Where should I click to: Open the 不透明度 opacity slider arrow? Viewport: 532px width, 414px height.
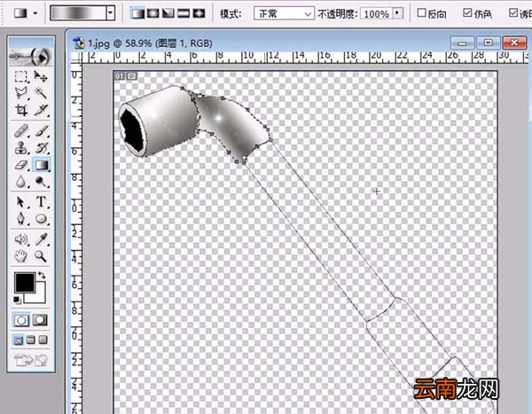[397, 13]
